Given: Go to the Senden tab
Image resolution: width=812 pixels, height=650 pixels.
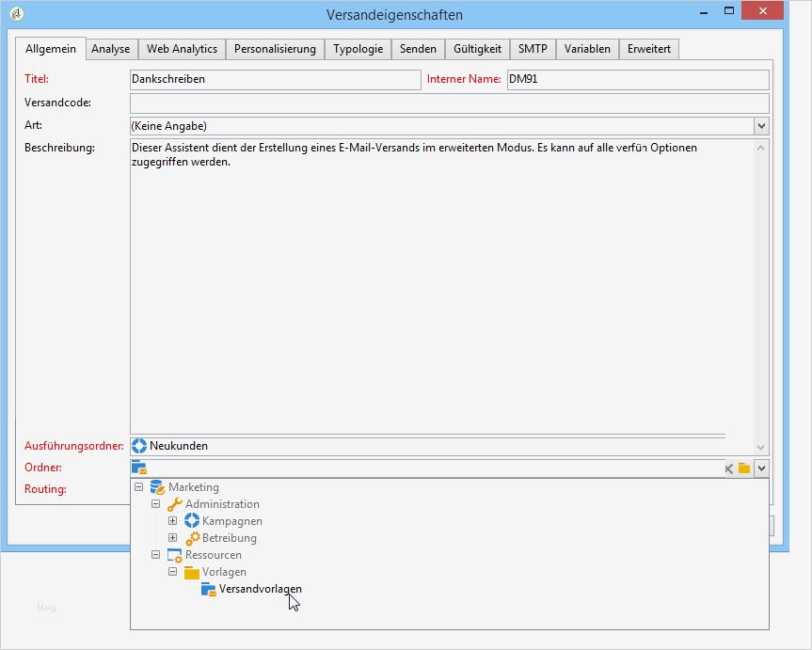Looking at the screenshot, I should (x=418, y=49).
